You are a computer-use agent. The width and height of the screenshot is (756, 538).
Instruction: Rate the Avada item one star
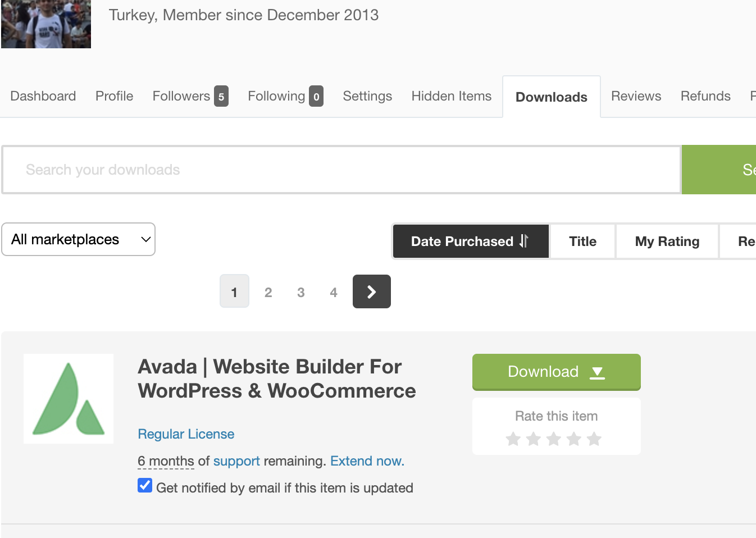(x=513, y=439)
